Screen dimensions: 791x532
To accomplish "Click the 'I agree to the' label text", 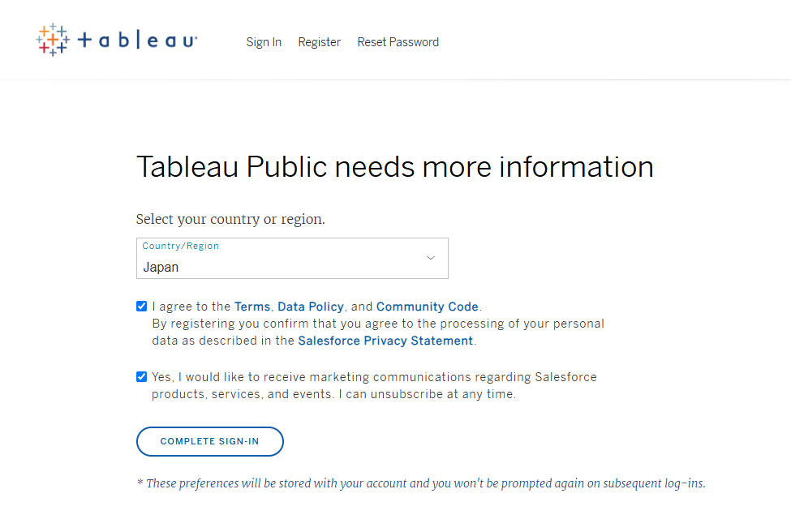I will 191,307.
